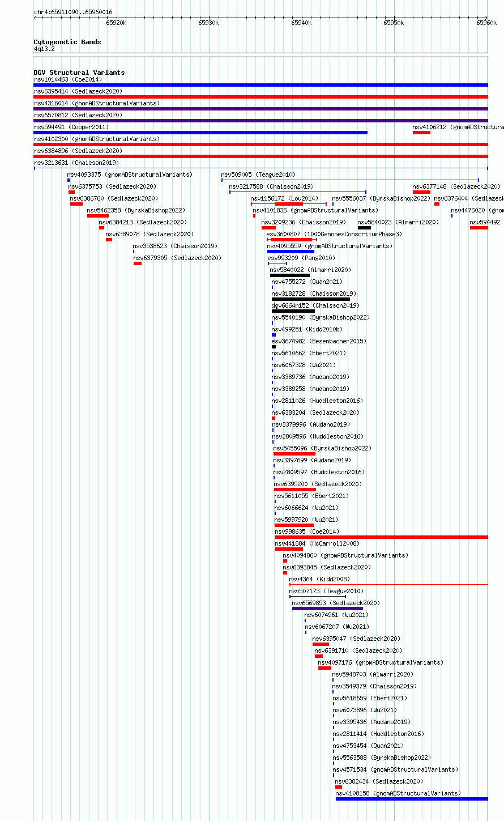Select blue bar under nsv594491 (Cooper2011)
504x821 pixels.
(x=200, y=133)
